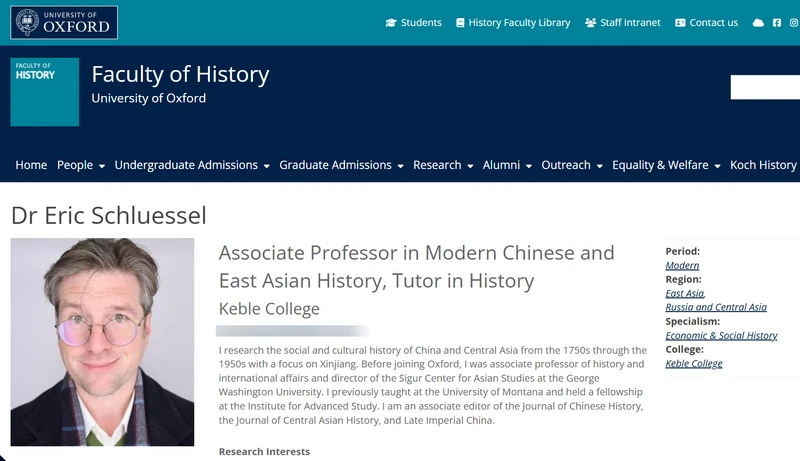
Task: Click the University of Oxford logo
Action: coord(64,22)
